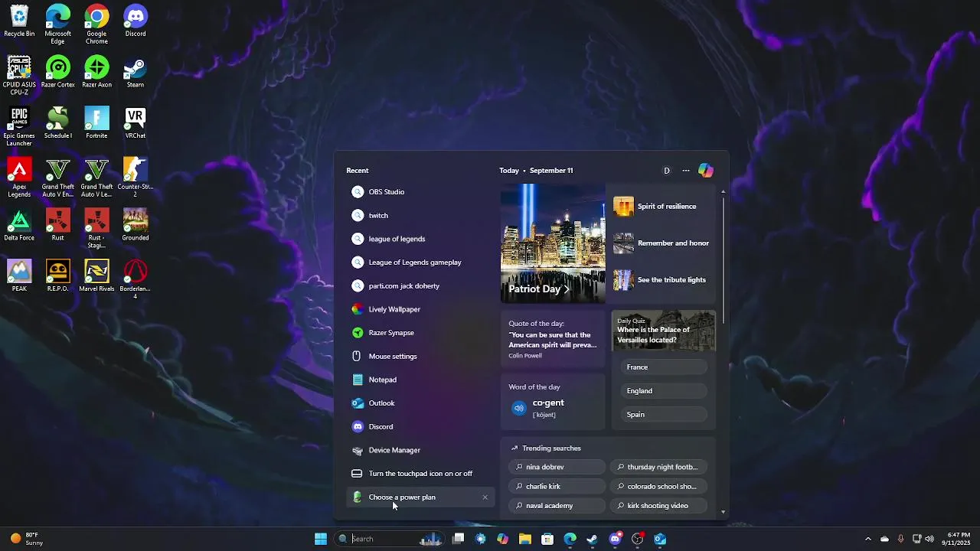Select the Schedule I desktop icon
This screenshot has height=551, width=980.
coord(58,122)
